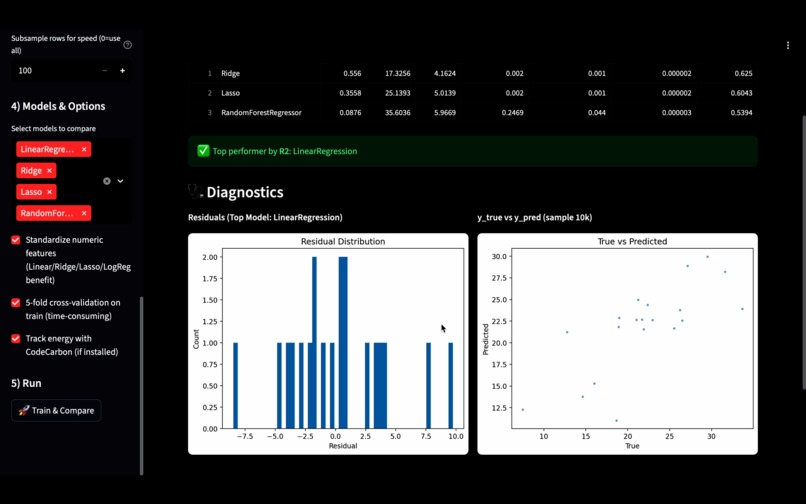This screenshot has height=504, width=806.
Task: Click the green checkmark icon in success banner
Action: coord(203,151)
